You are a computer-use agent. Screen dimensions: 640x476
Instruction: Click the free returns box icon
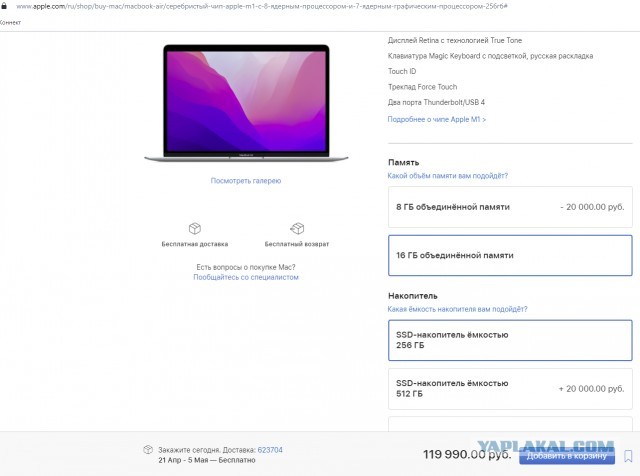click(297, 228)
